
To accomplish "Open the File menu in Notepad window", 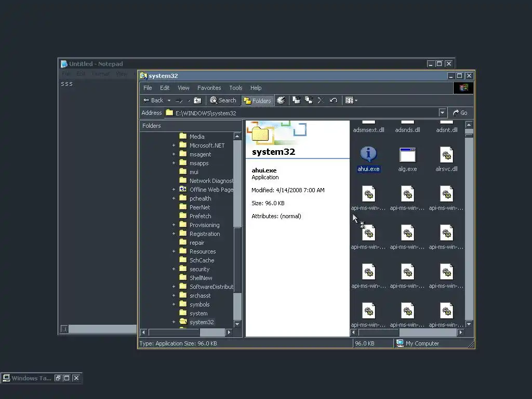I will click(x=66, y=74).
